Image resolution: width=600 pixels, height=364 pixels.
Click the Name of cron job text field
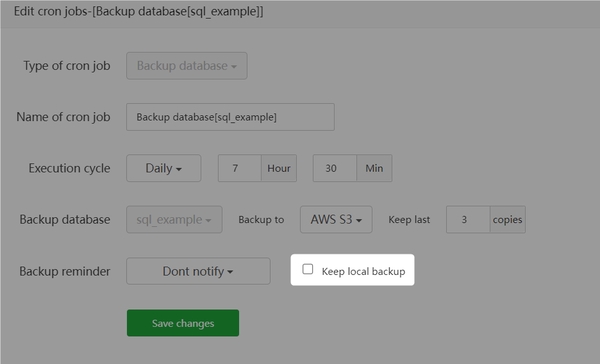click(x=230, y=117)
